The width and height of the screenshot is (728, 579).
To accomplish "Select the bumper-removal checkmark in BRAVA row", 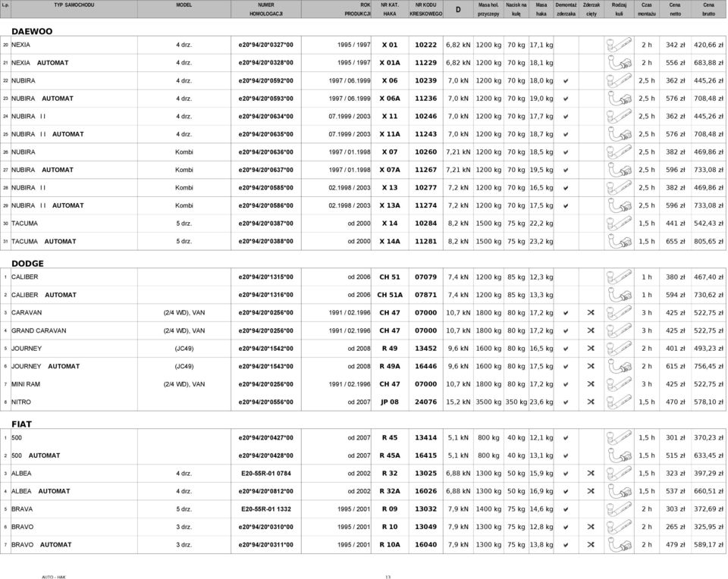I will 566,509.
